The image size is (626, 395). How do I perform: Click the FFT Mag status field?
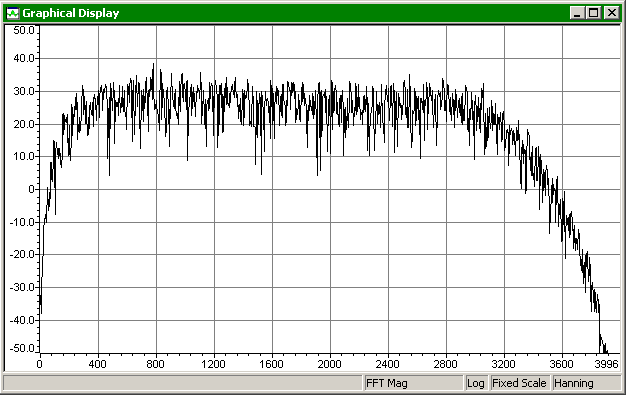coord(413,383)
